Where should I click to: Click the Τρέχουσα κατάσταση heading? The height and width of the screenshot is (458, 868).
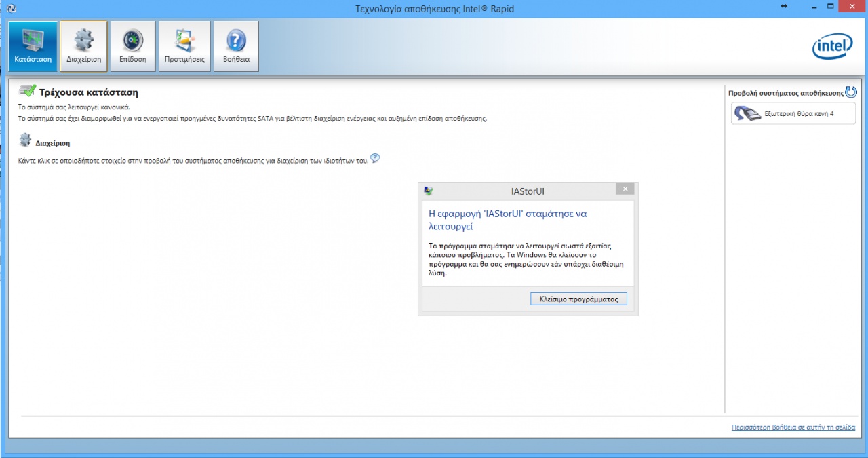click(89, 92)
